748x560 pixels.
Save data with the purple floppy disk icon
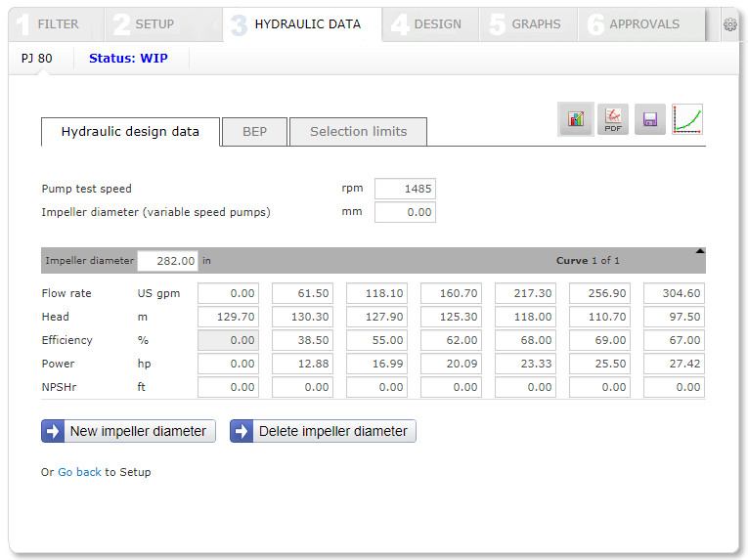[x=650, y=120]
